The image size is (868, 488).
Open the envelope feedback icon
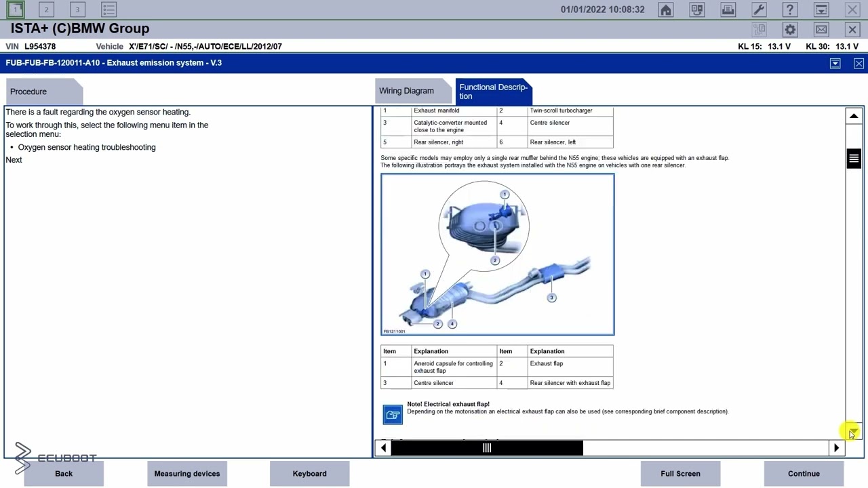(x=821, y=29)
